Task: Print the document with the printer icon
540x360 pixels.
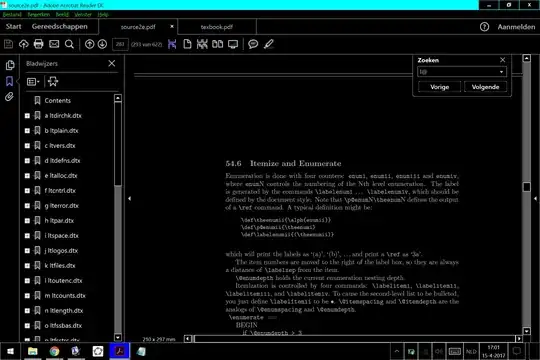Action: pos(39,44)
